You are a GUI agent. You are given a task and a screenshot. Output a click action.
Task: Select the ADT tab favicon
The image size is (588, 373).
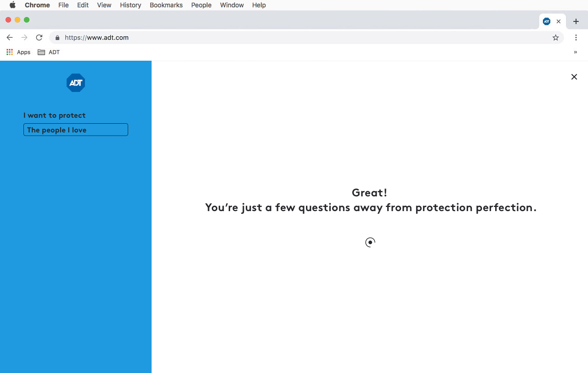547,21
